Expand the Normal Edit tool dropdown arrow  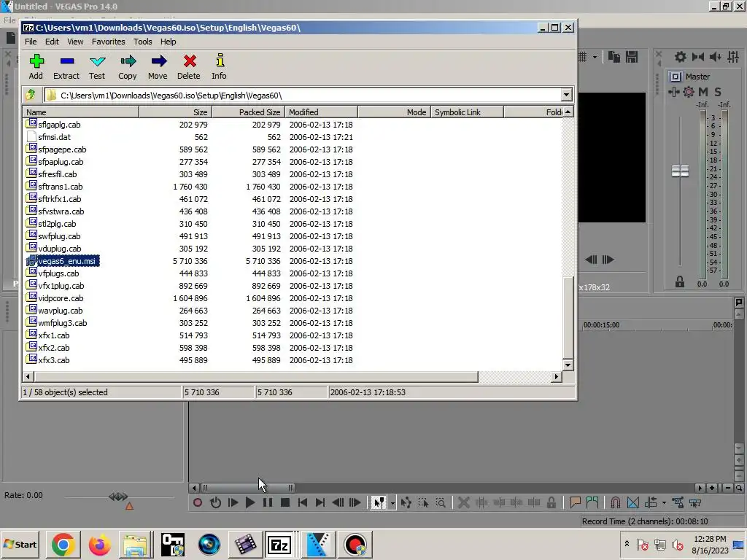(x=392, y=503)
